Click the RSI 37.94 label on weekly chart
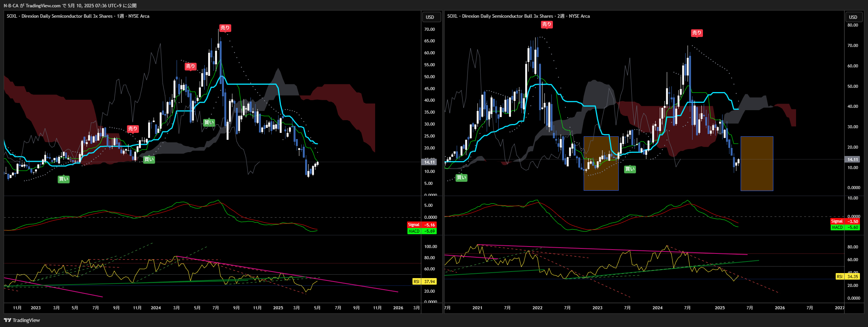 424,282
